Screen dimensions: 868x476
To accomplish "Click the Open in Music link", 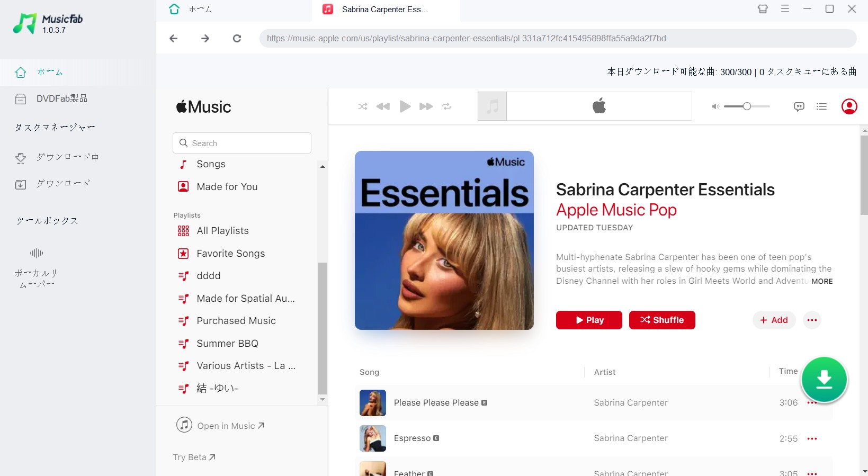I will click(x=220, y=425).
